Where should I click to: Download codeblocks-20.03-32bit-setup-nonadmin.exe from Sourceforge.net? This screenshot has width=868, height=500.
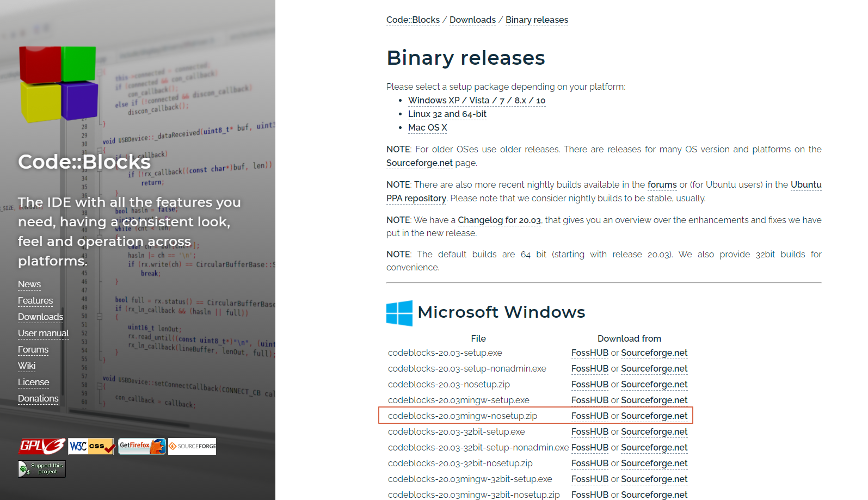tap(654, 448)
